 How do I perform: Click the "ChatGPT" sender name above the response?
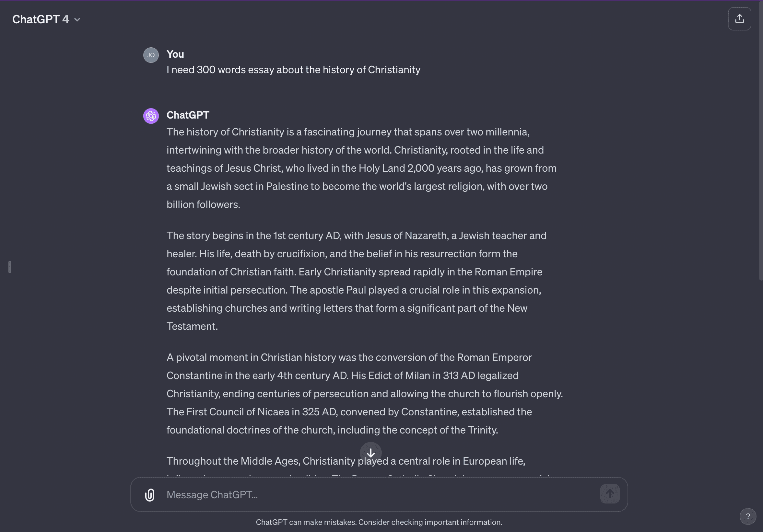tap(188, 115)
